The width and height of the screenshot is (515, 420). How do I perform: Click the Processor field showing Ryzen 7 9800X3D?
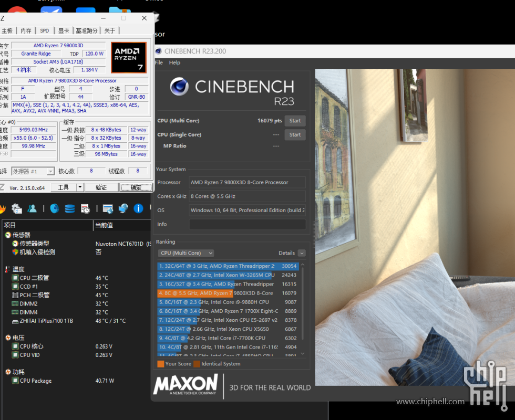(x=248, y=182)
